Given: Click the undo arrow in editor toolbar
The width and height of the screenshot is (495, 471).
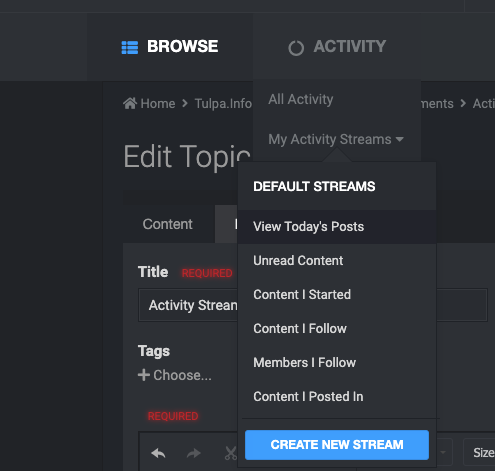Looking at the screenshot, I should click(158, 453).
